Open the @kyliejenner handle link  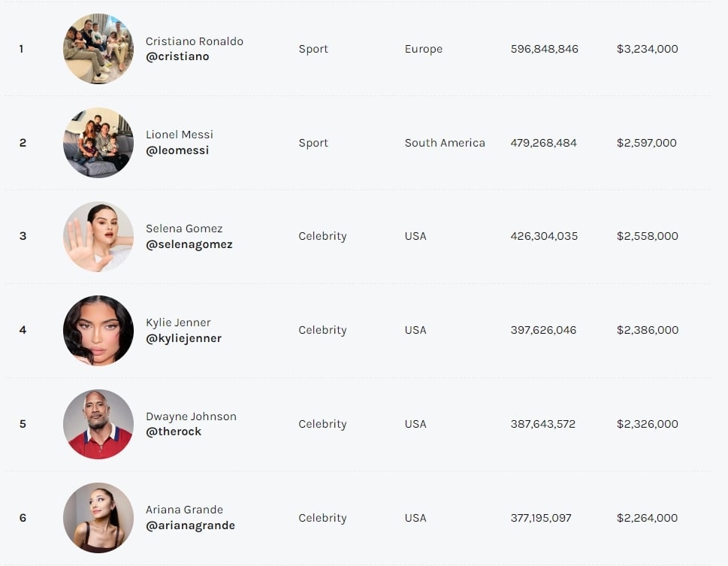click(183, 338)
